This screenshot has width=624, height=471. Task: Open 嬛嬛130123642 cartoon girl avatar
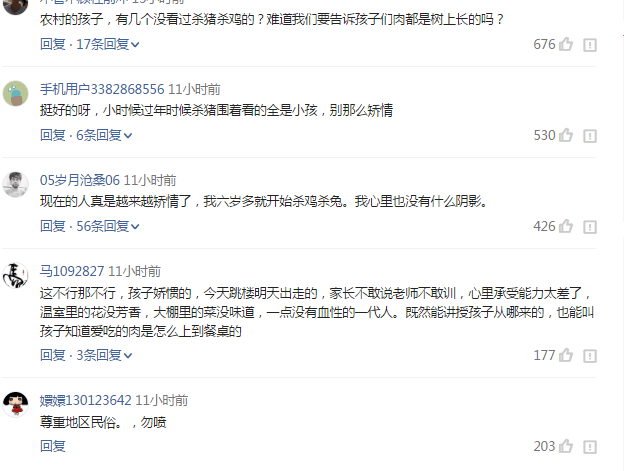pos(16,404)
